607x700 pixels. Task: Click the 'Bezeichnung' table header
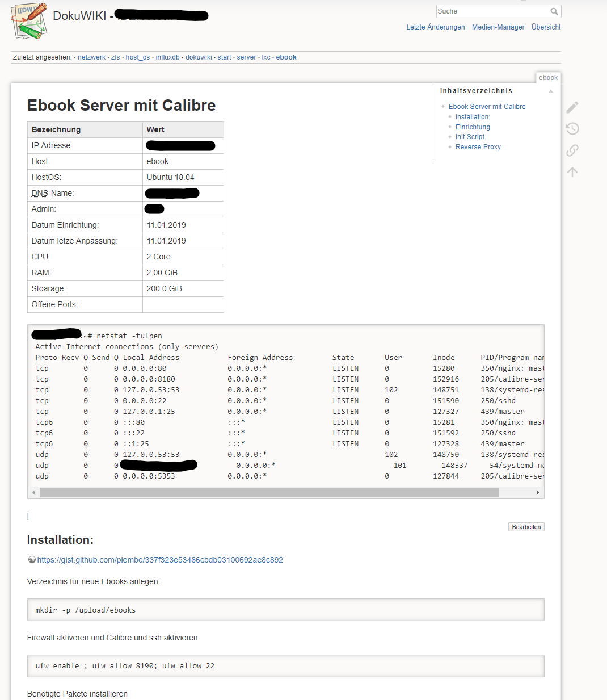(x=85, y=129)
